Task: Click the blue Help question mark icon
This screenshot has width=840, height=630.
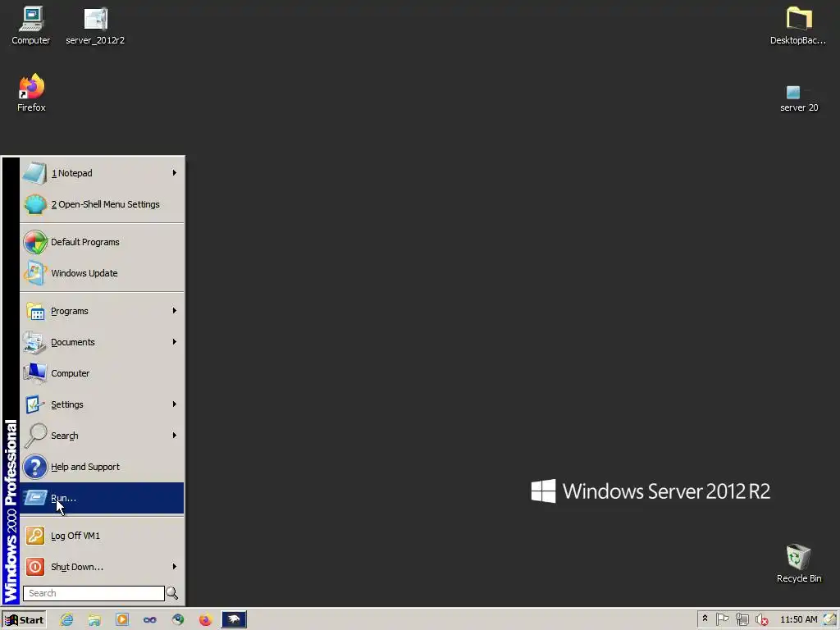Action: pyautogui.click(x=34, y=467)
